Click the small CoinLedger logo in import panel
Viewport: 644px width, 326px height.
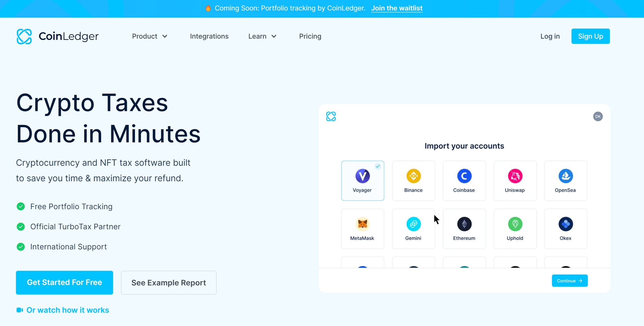(x=331, y=116)
